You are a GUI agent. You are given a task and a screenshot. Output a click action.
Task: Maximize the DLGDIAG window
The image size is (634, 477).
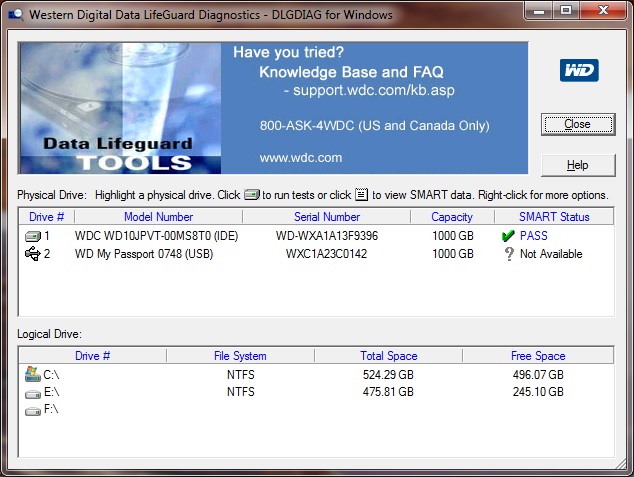pyautogui.click(x=566, y=11)
